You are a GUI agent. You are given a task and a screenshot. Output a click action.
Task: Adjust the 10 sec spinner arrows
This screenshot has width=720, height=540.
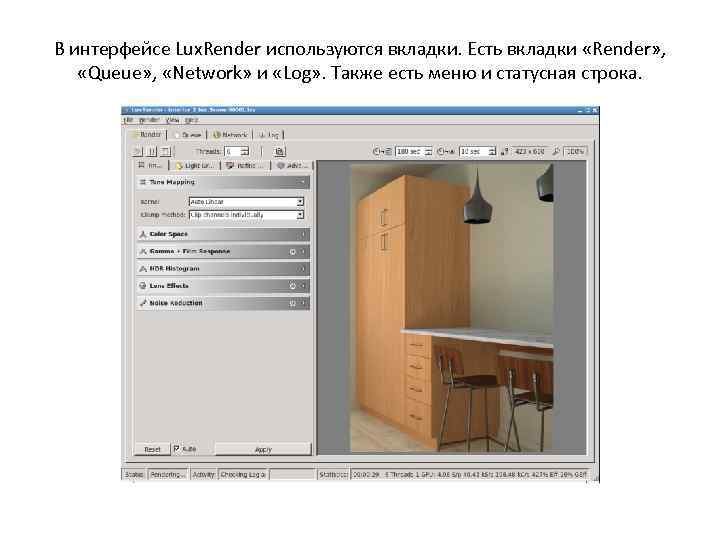click(492, 151)
